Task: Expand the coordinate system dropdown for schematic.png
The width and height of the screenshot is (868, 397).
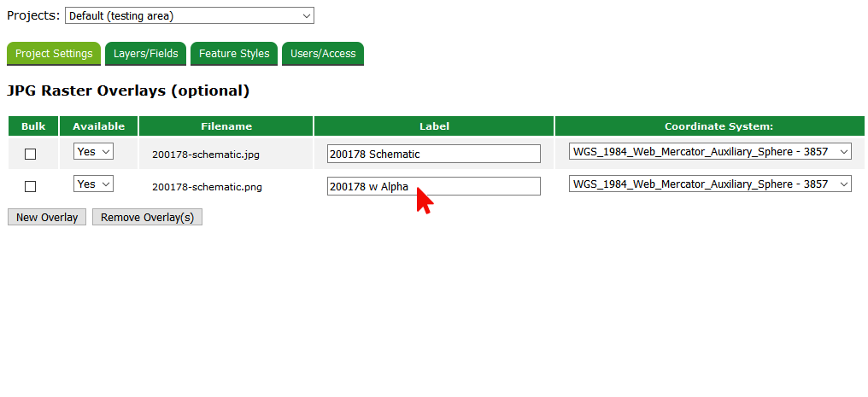Action: click(710, 184)
